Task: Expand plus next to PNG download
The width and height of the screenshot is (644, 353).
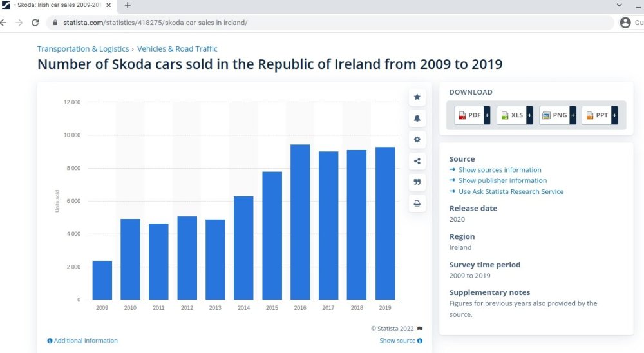Action: [x=573, y=115]
